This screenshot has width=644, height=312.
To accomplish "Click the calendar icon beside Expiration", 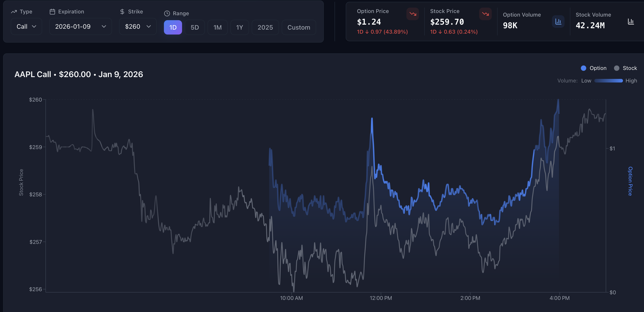I will click(52, 11).
